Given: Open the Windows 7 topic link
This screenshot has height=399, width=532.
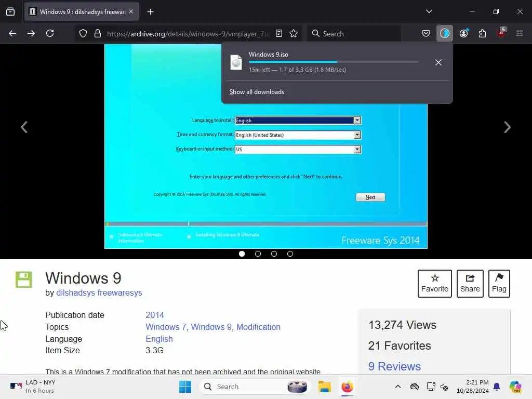Looking at the screenshot, I should 166,327.
